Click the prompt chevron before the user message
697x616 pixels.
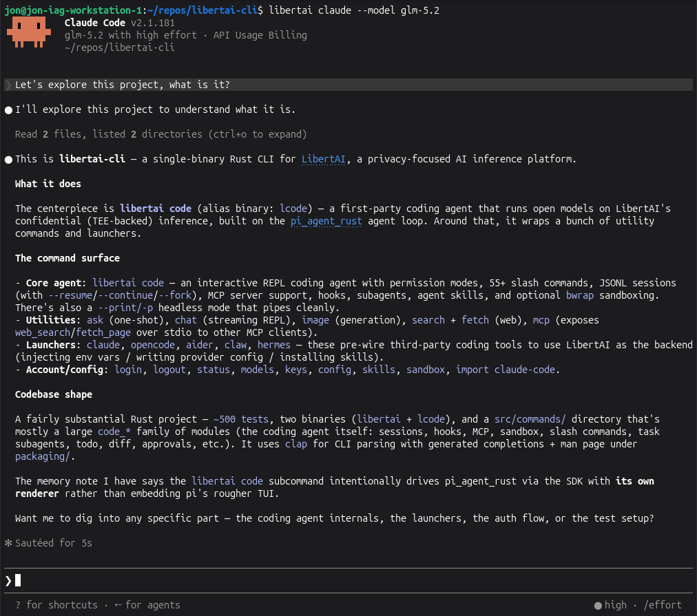tap(8, 85)
